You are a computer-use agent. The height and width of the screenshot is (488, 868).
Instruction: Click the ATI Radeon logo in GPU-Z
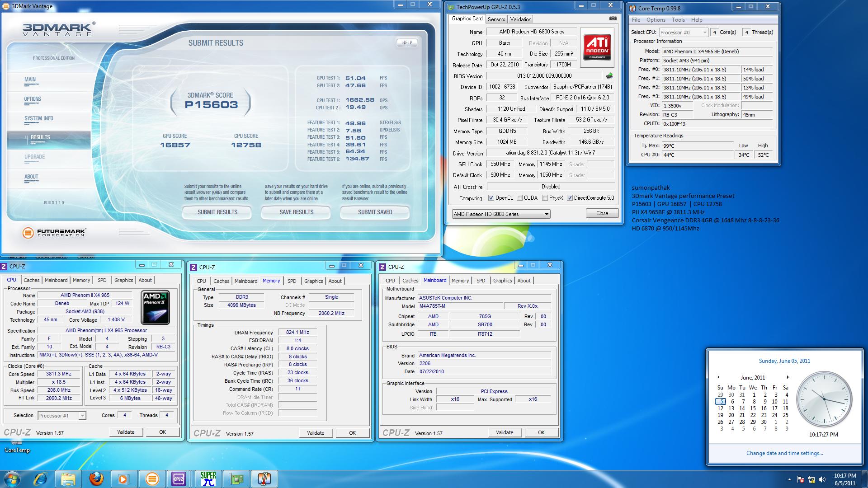pyautogui.click(x=597, y=47)
